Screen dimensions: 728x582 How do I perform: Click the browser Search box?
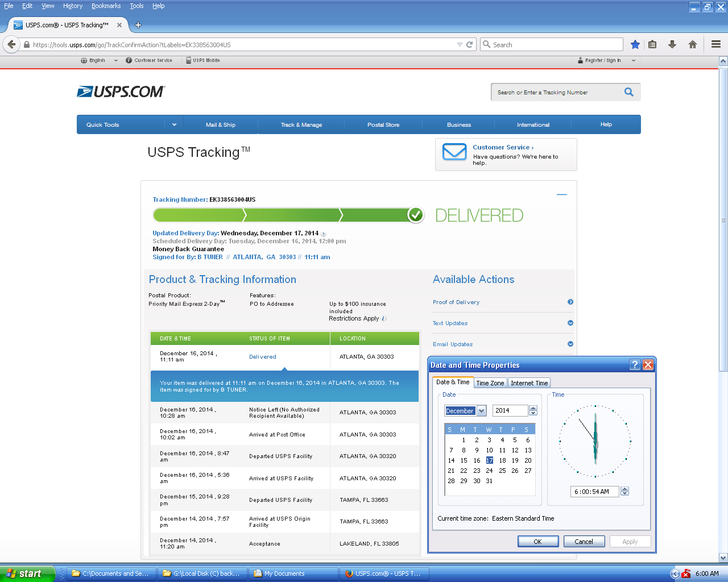point(552,44)
